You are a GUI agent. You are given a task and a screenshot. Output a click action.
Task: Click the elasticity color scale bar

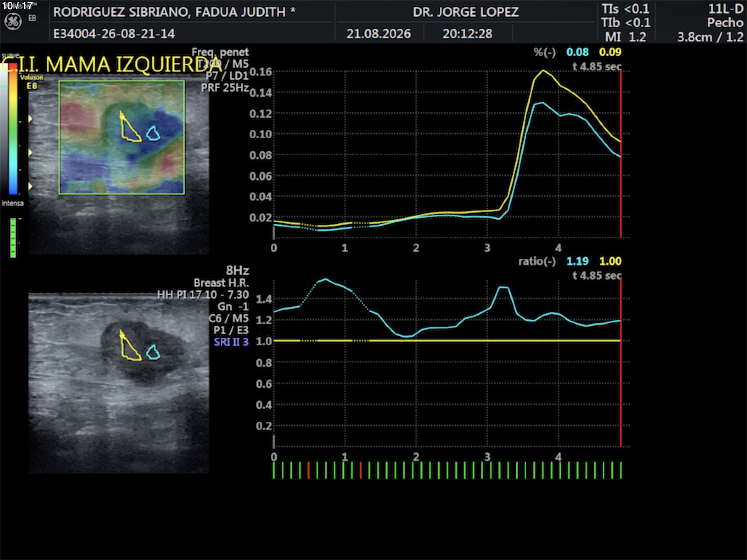pos(13,129)
